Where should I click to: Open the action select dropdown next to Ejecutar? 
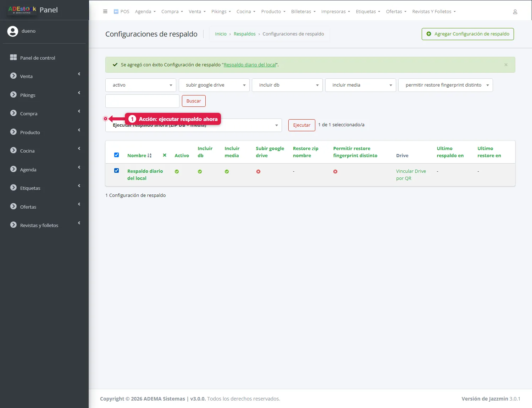click(194, 125)
